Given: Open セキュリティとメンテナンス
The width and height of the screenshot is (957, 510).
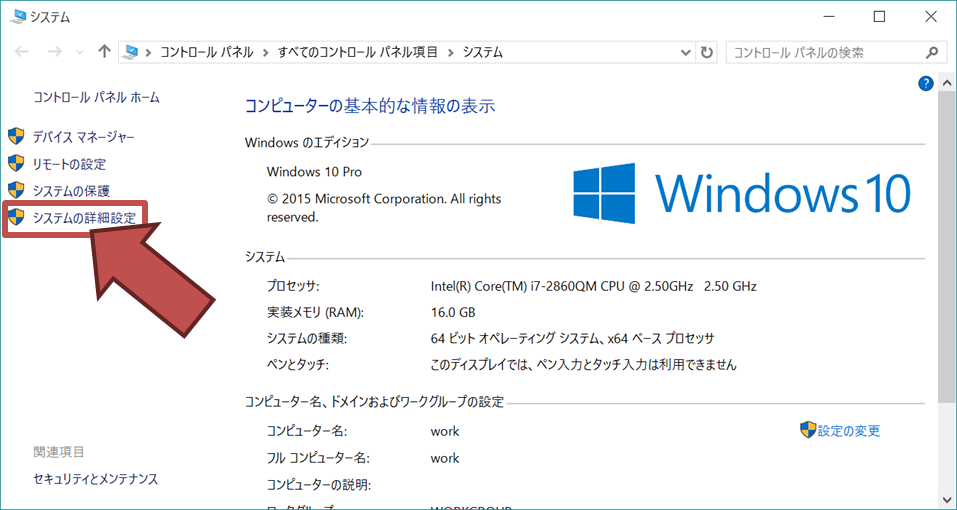Looking at the screenshot, I should pos(95,479).
